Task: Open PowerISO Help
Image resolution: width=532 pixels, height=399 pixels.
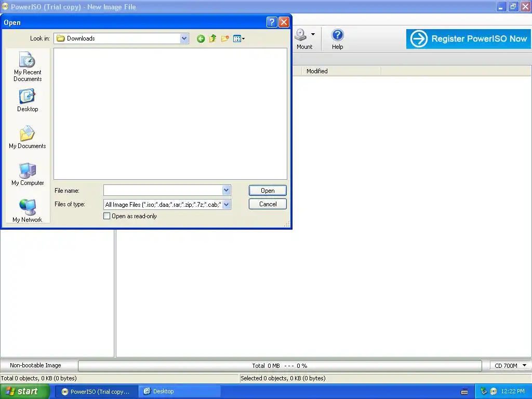Action: coord(337,39)
